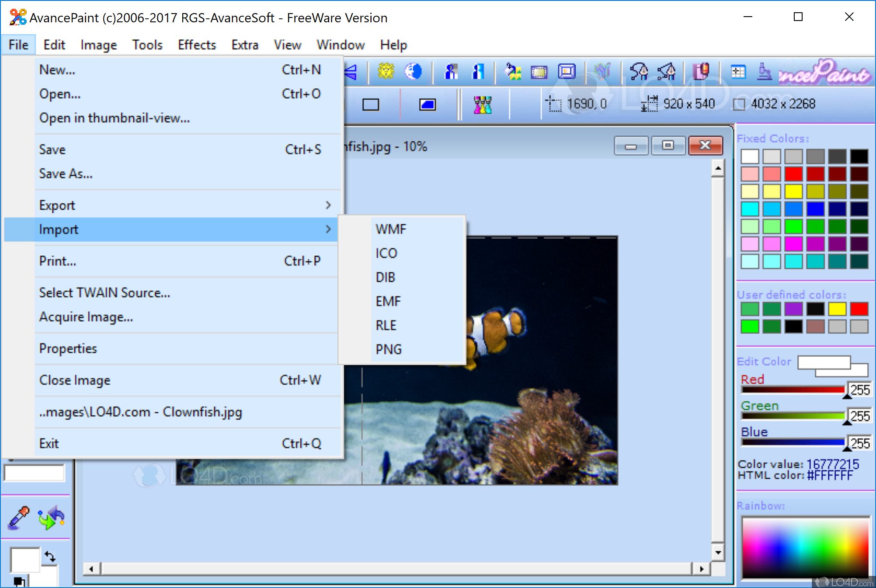Click the small reset default colors icon
This screenshot has width=876, height=588.
pos(19,582)
